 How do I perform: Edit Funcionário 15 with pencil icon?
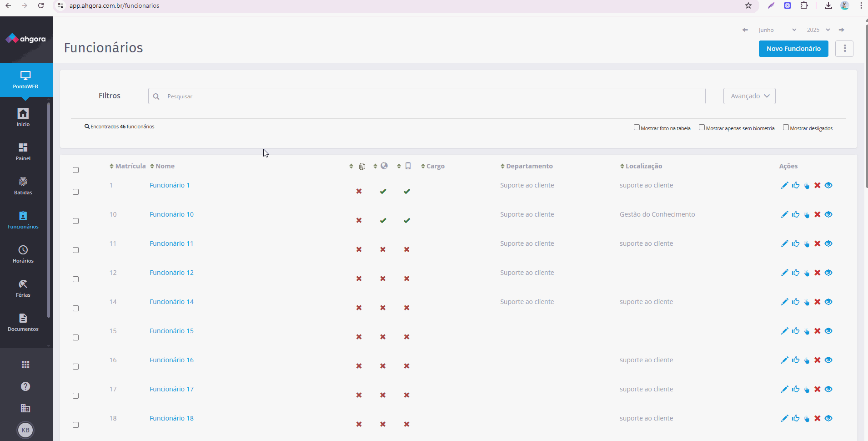click(x=784, y=331)
